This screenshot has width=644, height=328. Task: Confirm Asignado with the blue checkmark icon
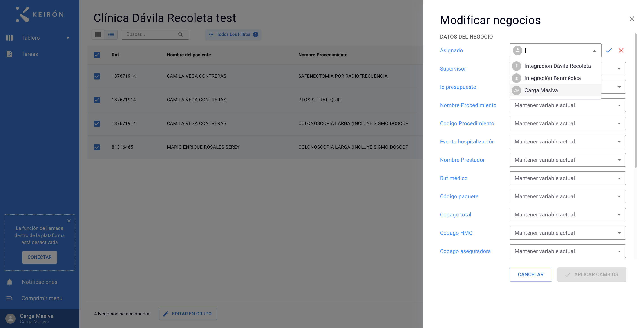609,51
